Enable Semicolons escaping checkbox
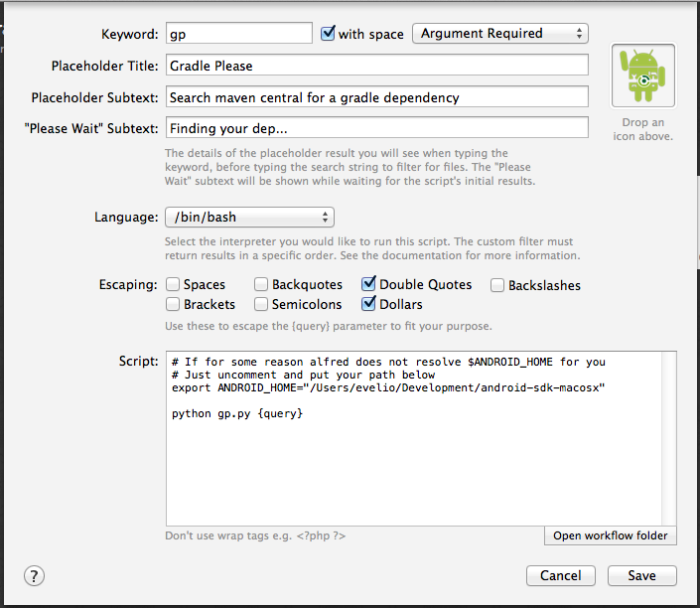This screenshot has width=700, height=608. (x=261, y=304)
